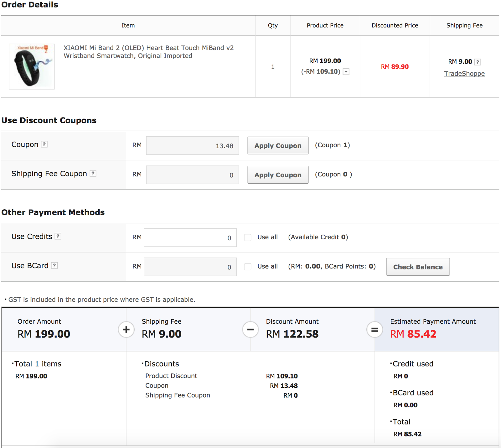
Task: Select the Estimated Payment Amount RM 85.42
Action: tap(413, 334)
